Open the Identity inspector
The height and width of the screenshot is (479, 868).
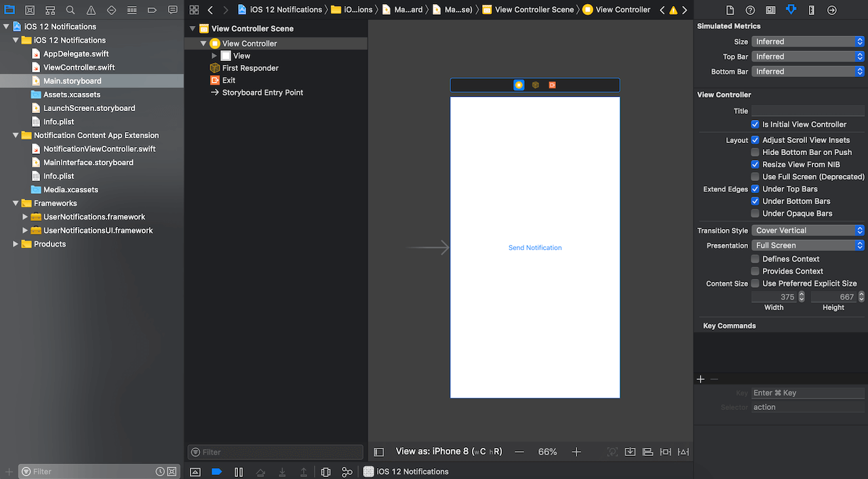pyautogui.click(x=770, y=10)
